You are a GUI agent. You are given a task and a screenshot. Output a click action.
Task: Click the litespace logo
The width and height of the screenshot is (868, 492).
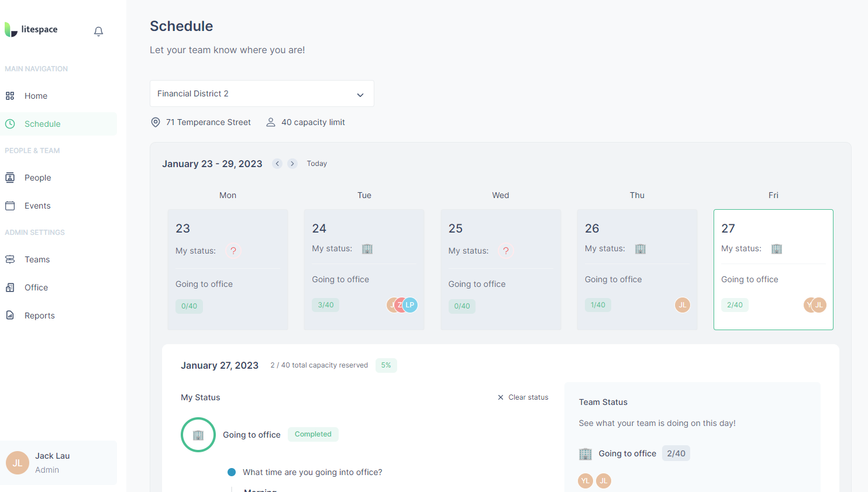click(31, 29)
